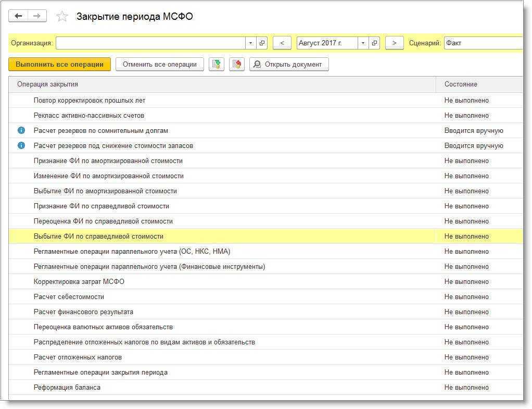532x409 pixels.
Task: Select the Расчет себестоимости operation
Action: [69, 297]
